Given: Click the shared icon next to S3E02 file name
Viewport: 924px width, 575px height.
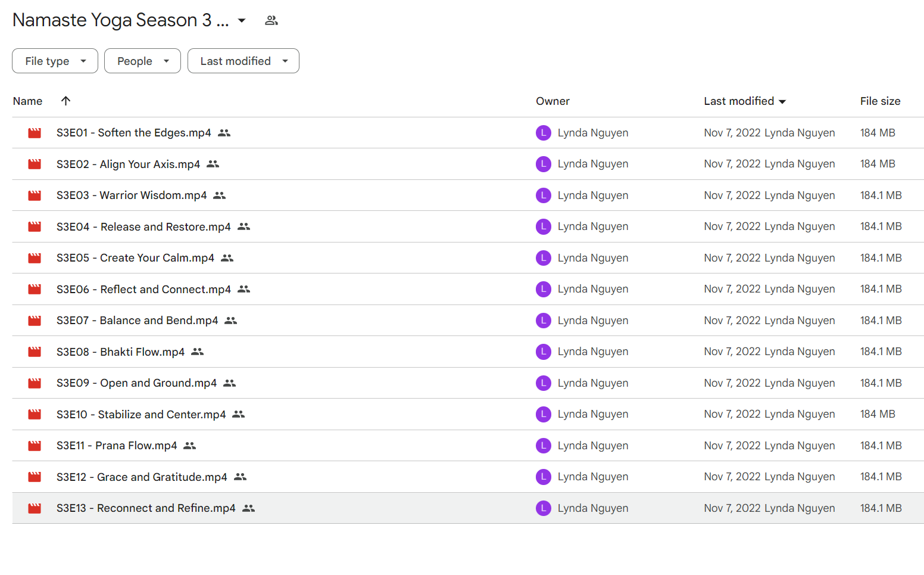Looking at the screenshot, I should [x=213, y=164].
